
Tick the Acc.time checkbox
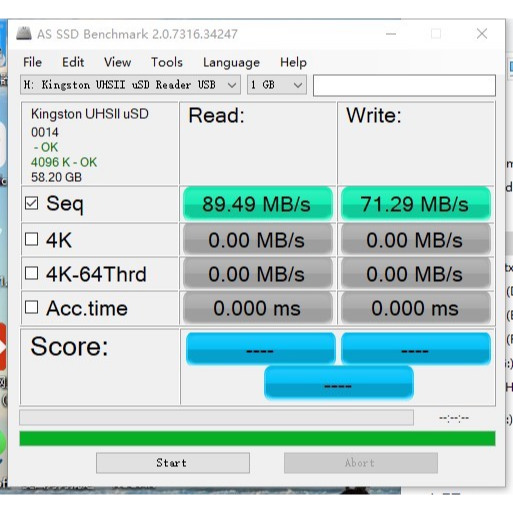coord(31,307)
